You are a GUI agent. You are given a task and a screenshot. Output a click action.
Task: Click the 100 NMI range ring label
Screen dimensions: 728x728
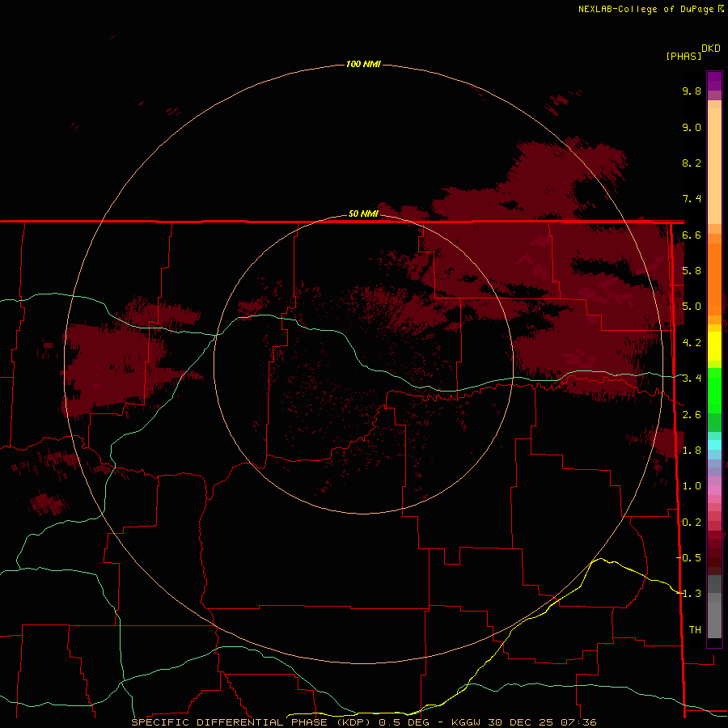click(363, 64)
